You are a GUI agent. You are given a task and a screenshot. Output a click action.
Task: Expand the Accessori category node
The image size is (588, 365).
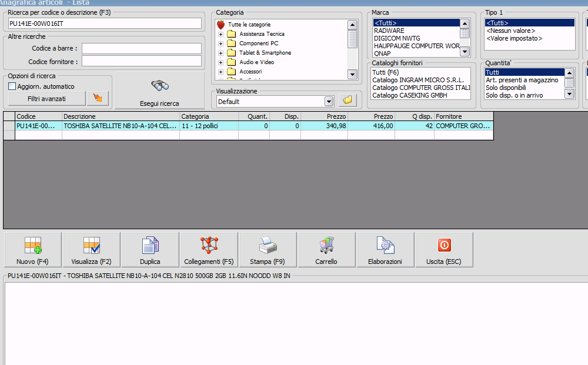pyautogui.click(x=221, y=72)
